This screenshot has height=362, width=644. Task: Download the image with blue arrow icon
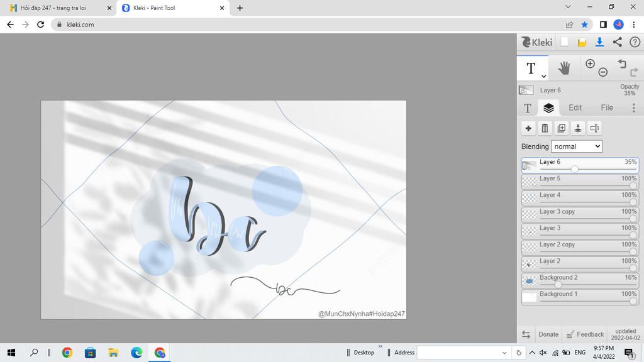[599, 42]
